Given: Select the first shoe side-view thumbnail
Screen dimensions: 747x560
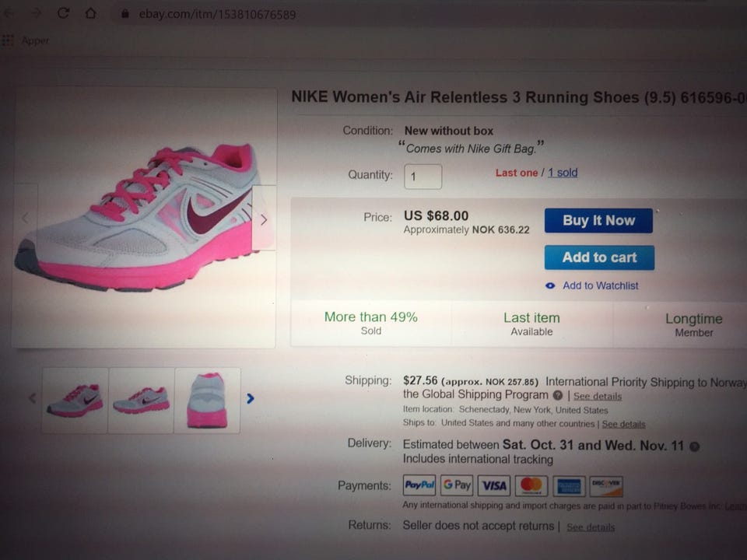Looking at the screenshot, I should [75, 400].
